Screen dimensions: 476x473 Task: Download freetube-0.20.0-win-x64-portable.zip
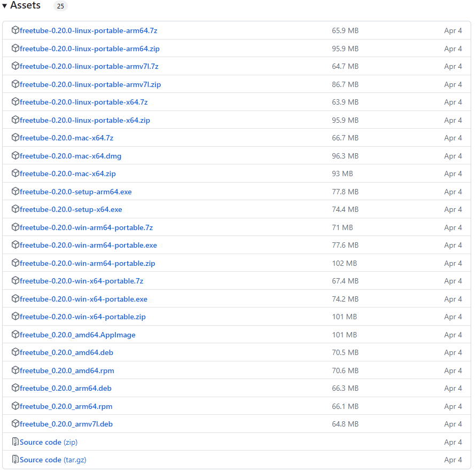[83, 317]
